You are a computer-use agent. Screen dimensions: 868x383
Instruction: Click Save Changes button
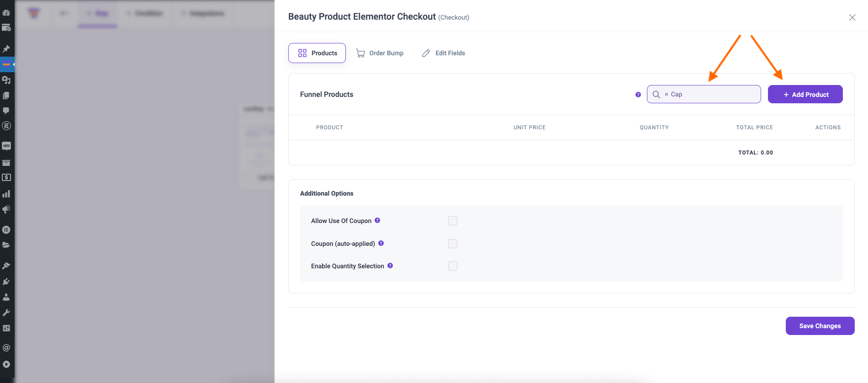pos(820,326)
